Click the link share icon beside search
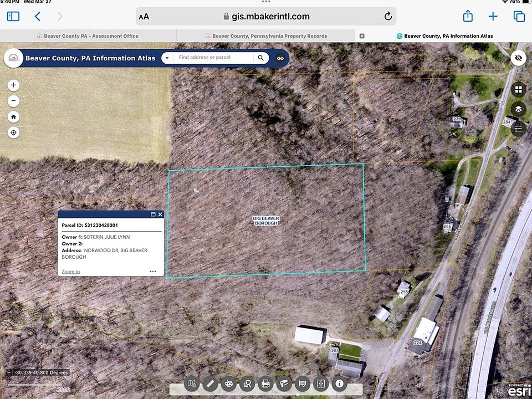The height and width of the screenshot is (399, 532). [x=280, y=58]
